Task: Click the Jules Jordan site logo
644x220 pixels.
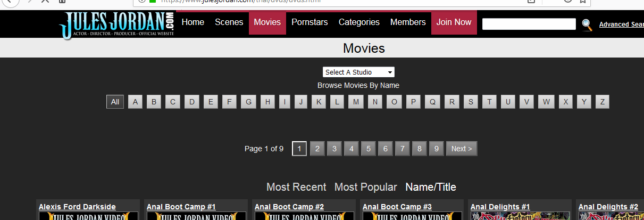Action: pos(116,25)
